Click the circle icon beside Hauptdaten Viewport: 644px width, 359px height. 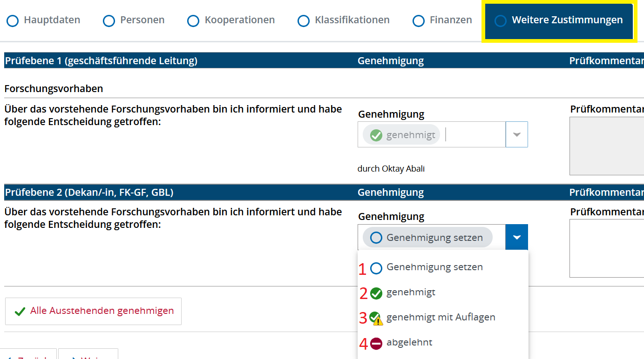[x=13, y=21]
